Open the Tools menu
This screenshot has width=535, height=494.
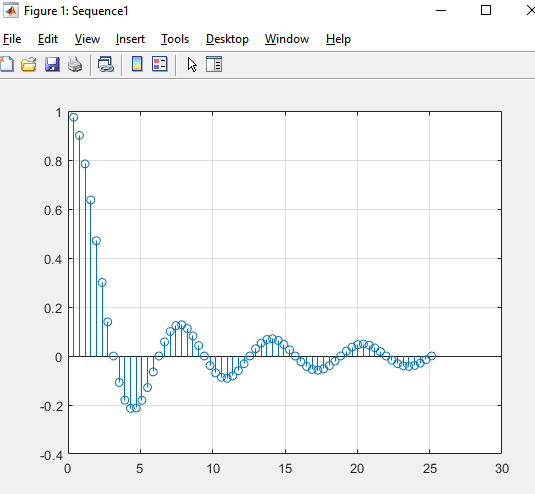[x=175, y=39]
